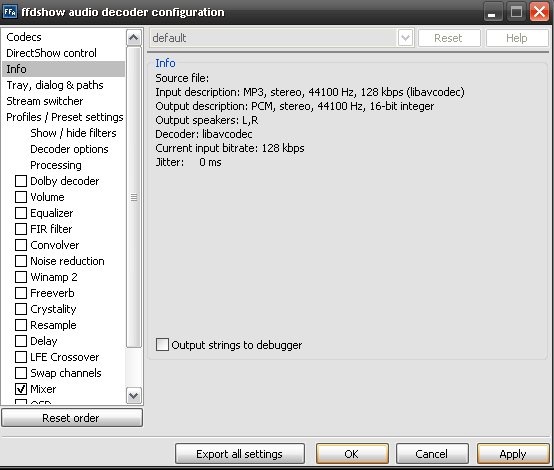Close the ffdshow configuration window

pyautogui.click(x=540, y=12)
